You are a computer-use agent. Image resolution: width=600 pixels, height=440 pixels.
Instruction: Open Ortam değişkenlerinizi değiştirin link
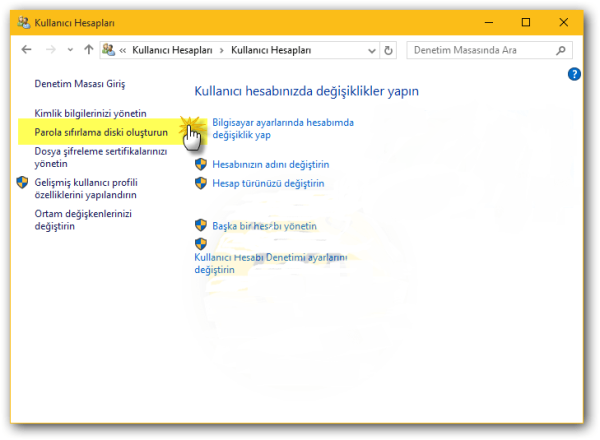pyautogui.click(x=83, y=220)
